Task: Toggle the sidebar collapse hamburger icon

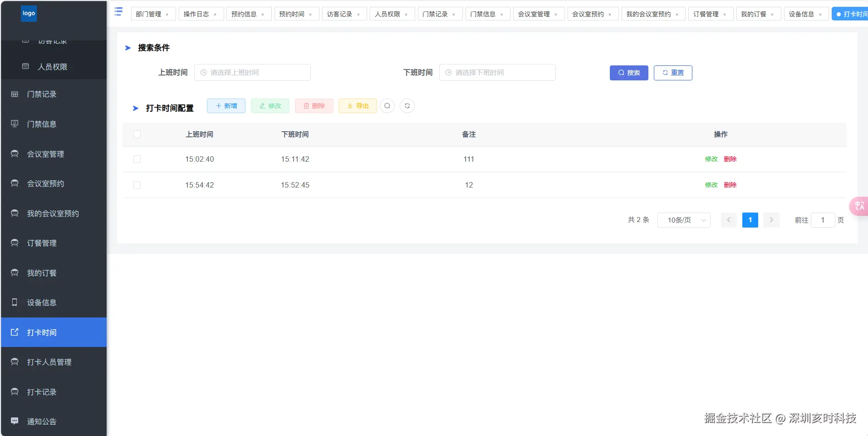Action: 118,11
